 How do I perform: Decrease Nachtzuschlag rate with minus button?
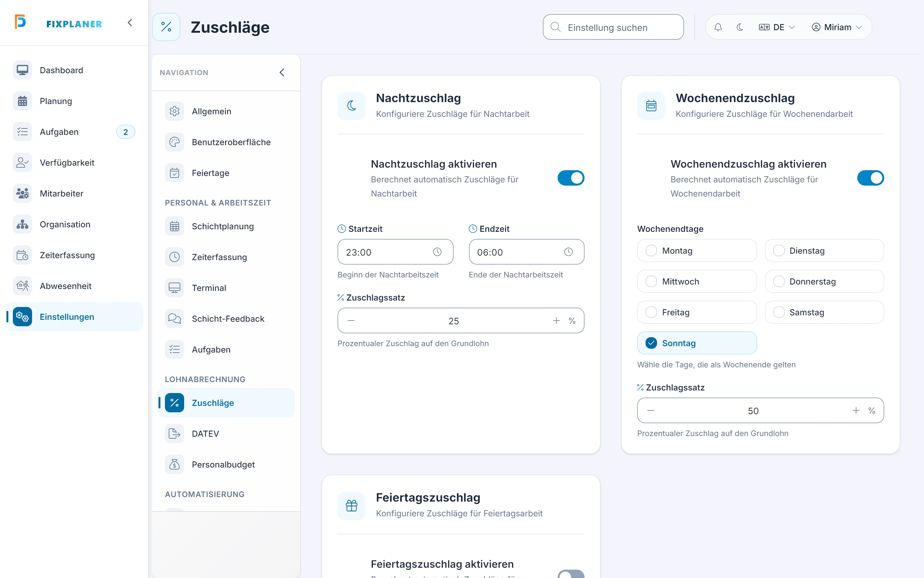(351, 321)
